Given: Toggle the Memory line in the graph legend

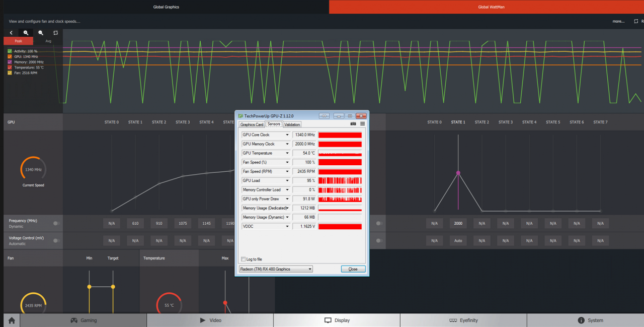Looking at the screenshot, I should point(10,61).
